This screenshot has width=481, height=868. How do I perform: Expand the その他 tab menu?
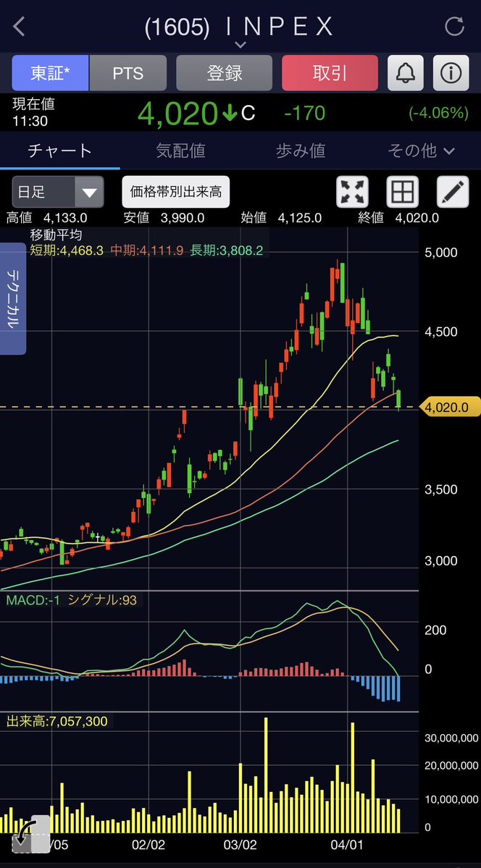(x=421, y=151)
